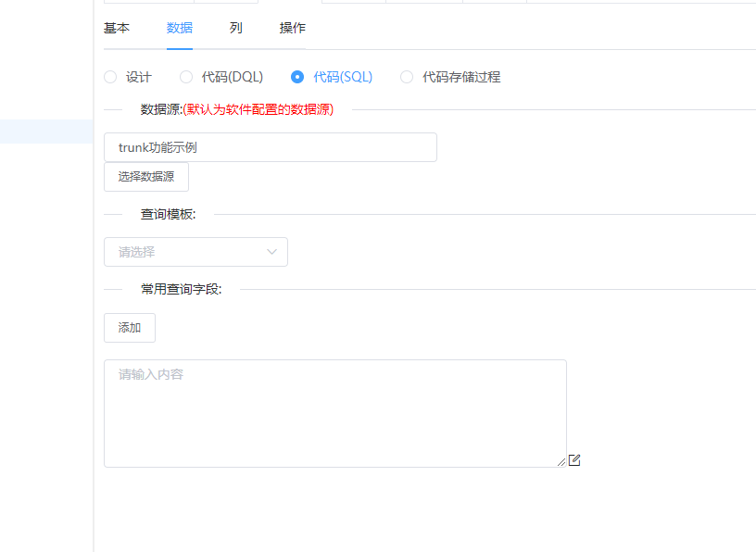Switch to the 数据 tab
Image resolution: width=756 pixels, height=552 pixels.
(180, 28)
